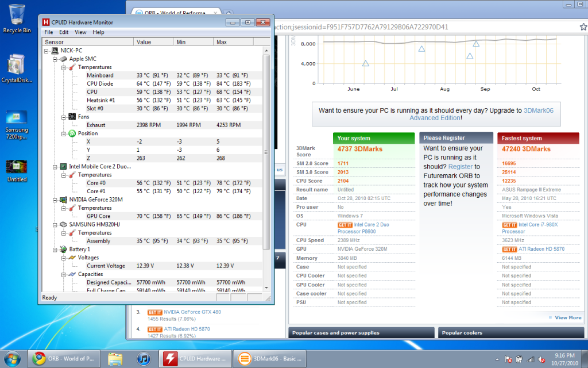Screen dimensions: 588x368
Task: Open the Recycle Bin desktop icon
Action: tap(17, 19)
